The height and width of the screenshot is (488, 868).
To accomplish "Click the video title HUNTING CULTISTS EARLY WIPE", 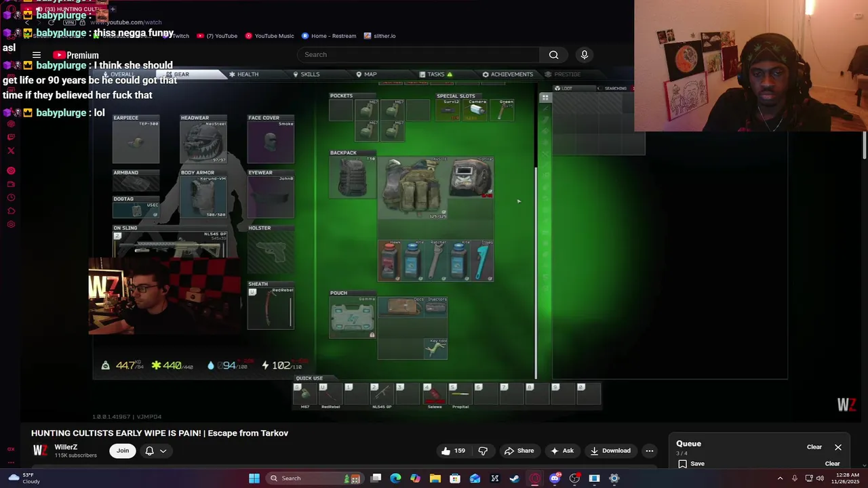I will click(x=159, y=433).
